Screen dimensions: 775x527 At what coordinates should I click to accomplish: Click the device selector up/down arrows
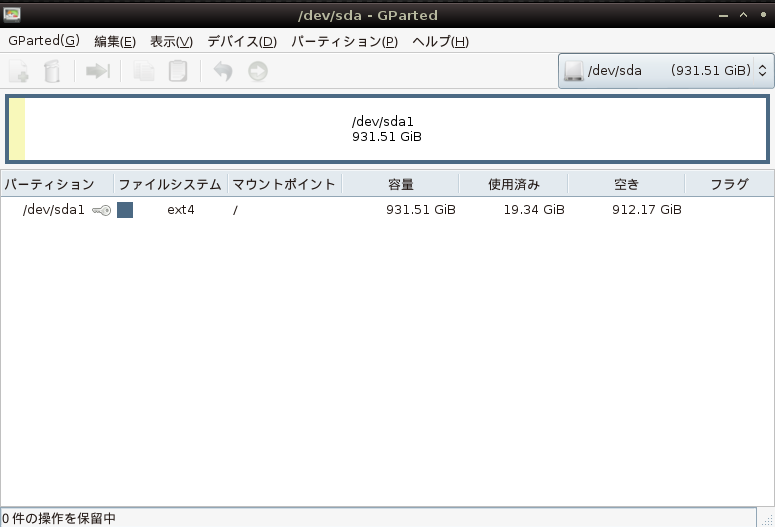(x=762, y=71)
